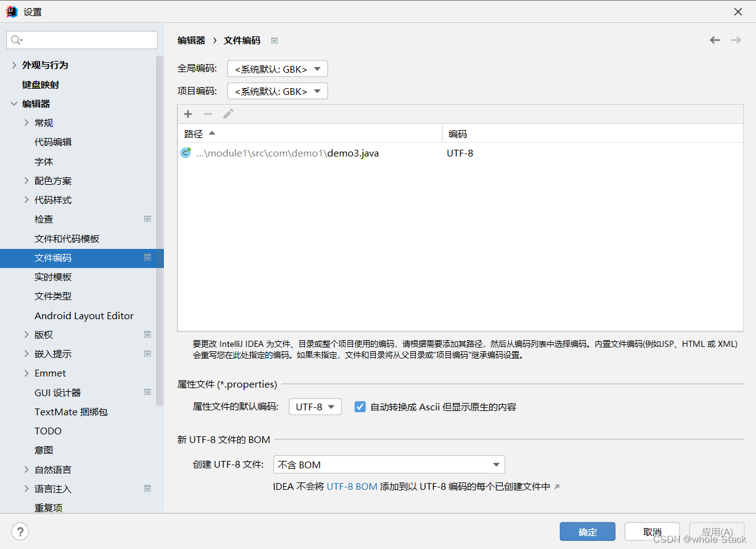The height and width of the screenshot is (549, 756).
Task: Open the 创建 UTF-8 文件 BOM dropdown
Action: click(389, 465)
